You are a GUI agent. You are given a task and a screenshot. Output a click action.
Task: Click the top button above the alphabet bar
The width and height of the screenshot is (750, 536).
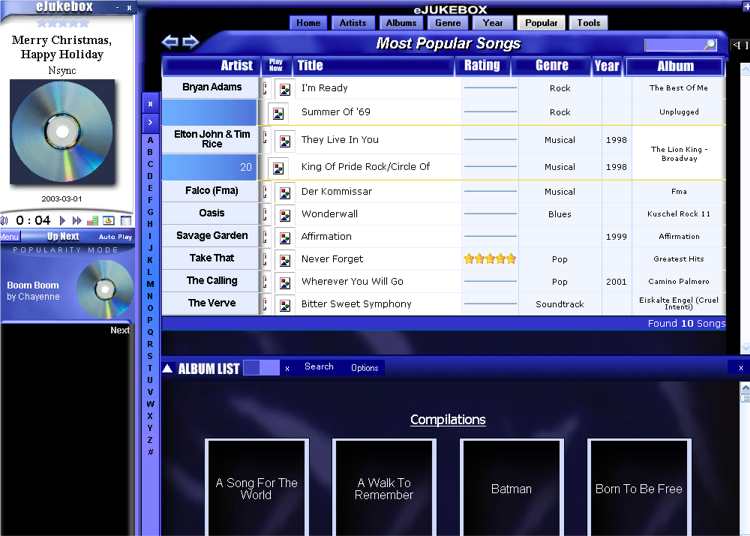pos(150,104)
